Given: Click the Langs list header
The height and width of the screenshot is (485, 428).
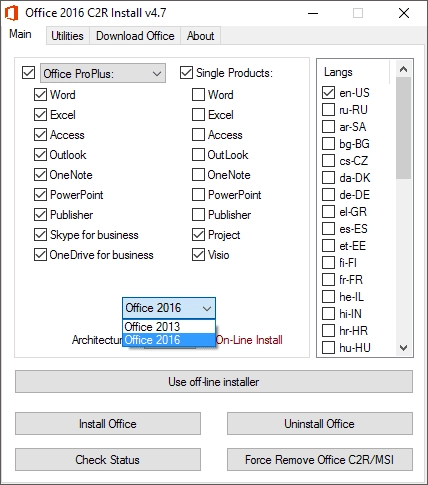Looking at the screenshot, I should (x=353, y=72).
